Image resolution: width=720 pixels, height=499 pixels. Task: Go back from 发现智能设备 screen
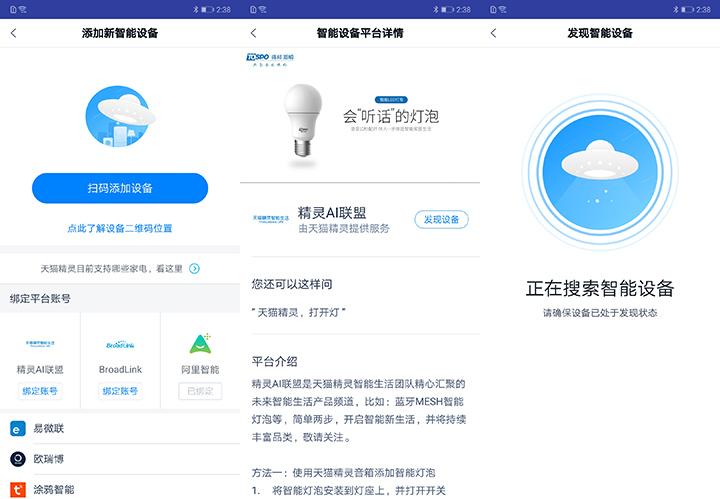pos(494,33)
